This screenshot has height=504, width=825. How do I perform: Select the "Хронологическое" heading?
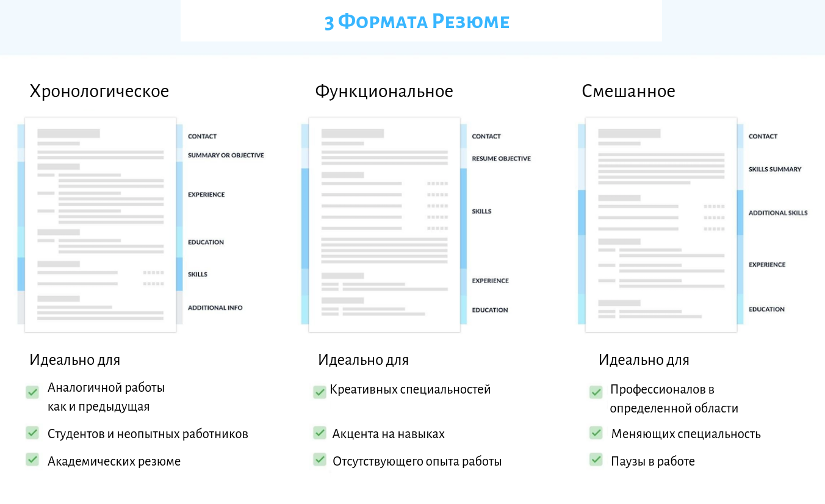click(x=99, y=91)
